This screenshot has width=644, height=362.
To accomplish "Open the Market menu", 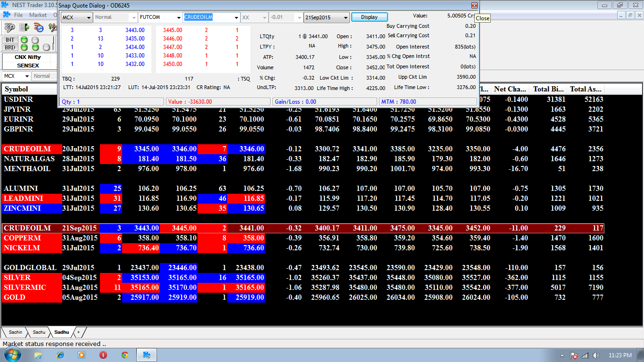I will click(x=38, y=15).
